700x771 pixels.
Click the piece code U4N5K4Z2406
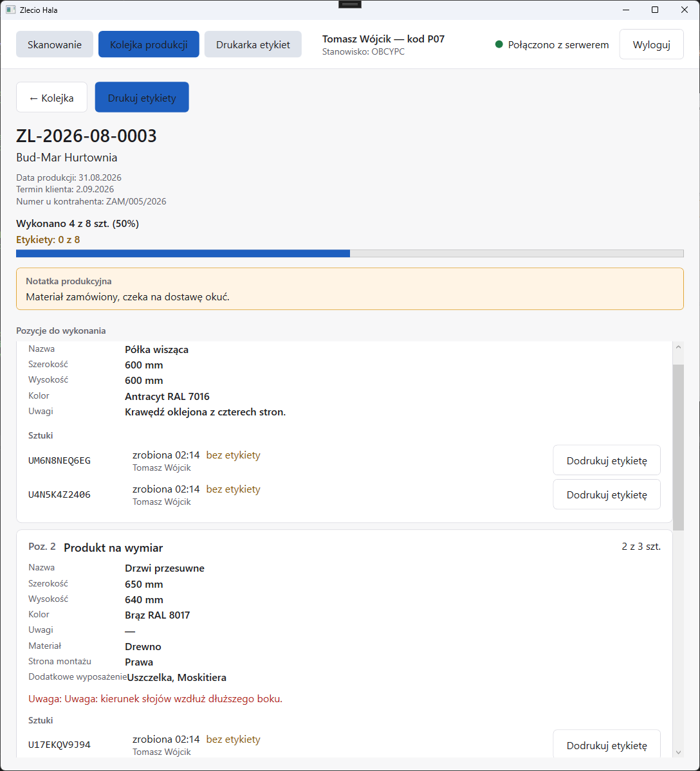tap(60, 494)
